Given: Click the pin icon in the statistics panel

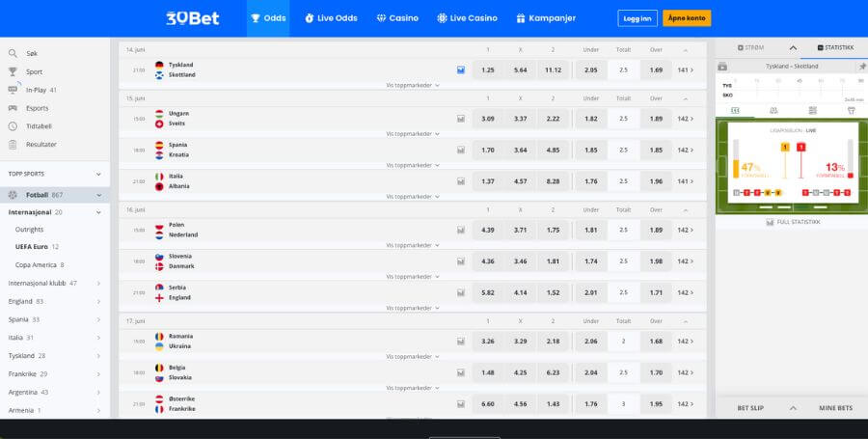Looking at the screenshot, I should click(862, 67).
